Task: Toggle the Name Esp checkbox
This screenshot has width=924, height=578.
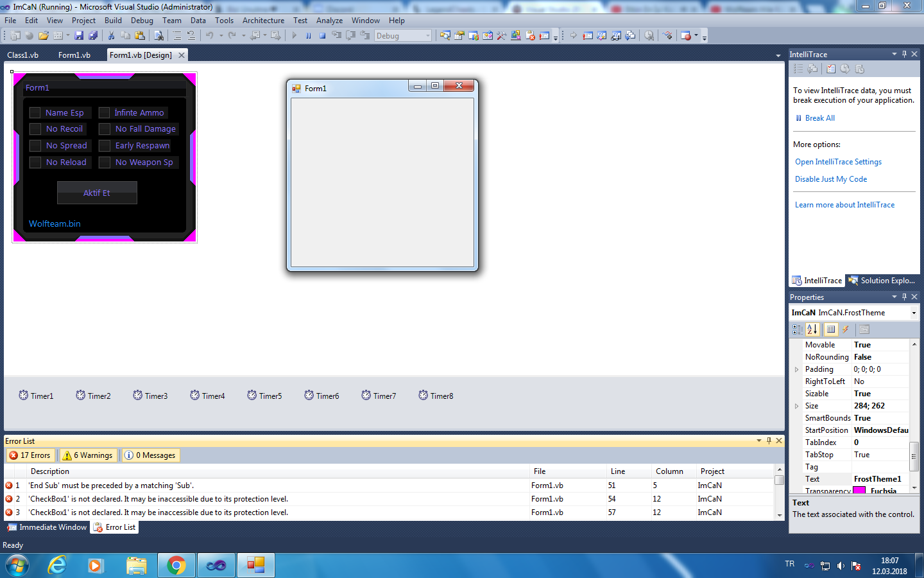Action: [x=35, y=113]
